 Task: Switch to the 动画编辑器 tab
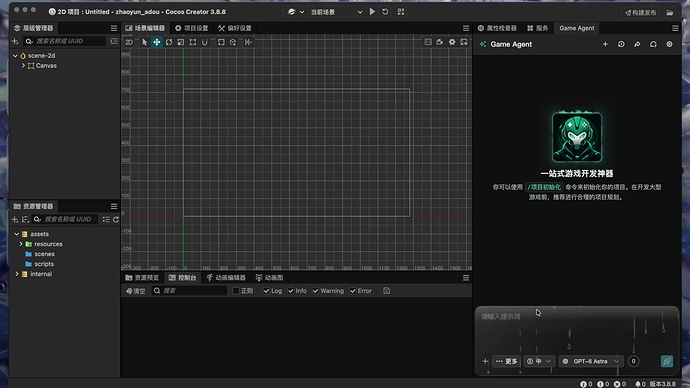[x=227, y=278]
